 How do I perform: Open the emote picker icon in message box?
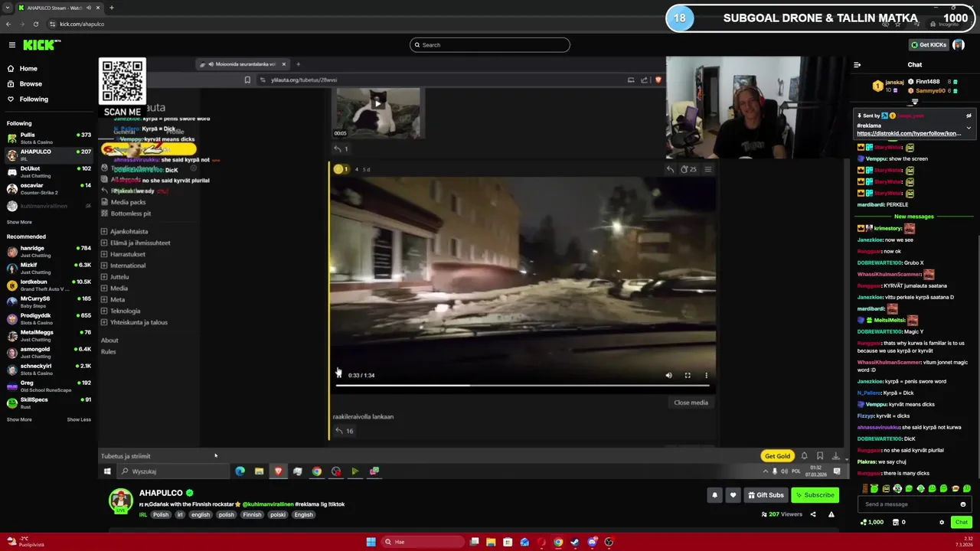(963, 504)
